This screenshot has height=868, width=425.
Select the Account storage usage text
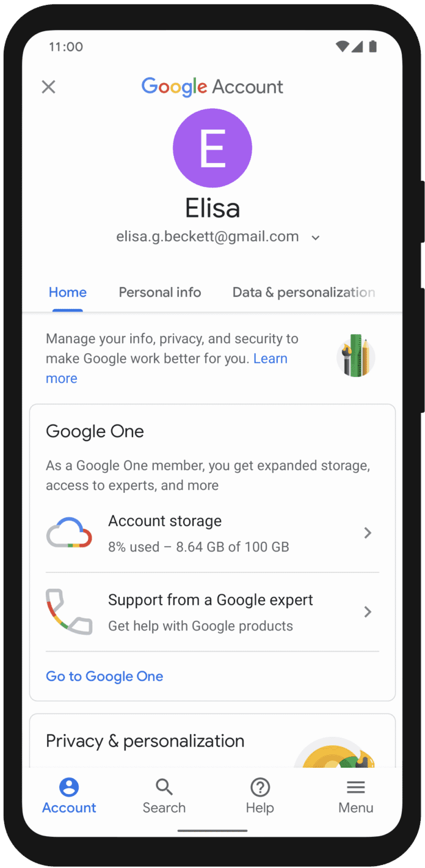tap(198, 547)
